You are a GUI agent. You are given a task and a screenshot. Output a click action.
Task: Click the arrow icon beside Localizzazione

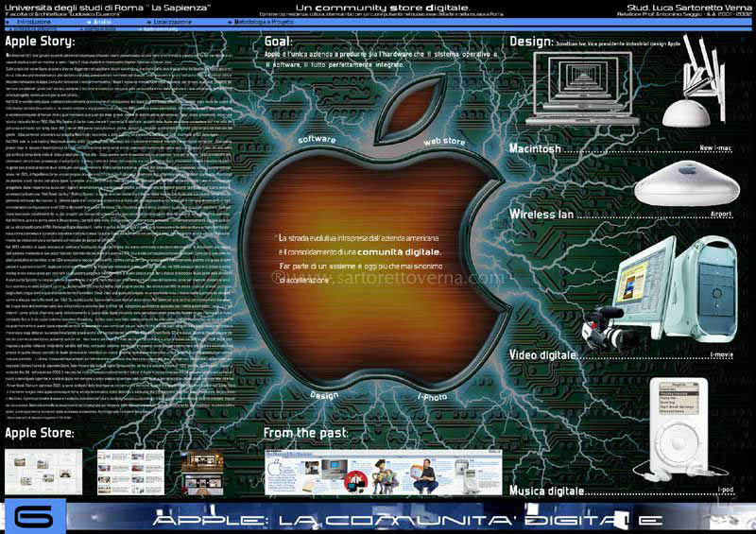pyautogui.click(x=149, y=22)
